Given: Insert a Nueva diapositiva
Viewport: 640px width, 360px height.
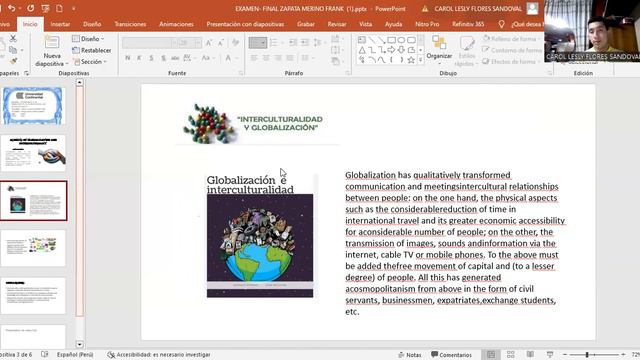Looking at the screenshot, I should pyautogui.click(x=52, y=51).
